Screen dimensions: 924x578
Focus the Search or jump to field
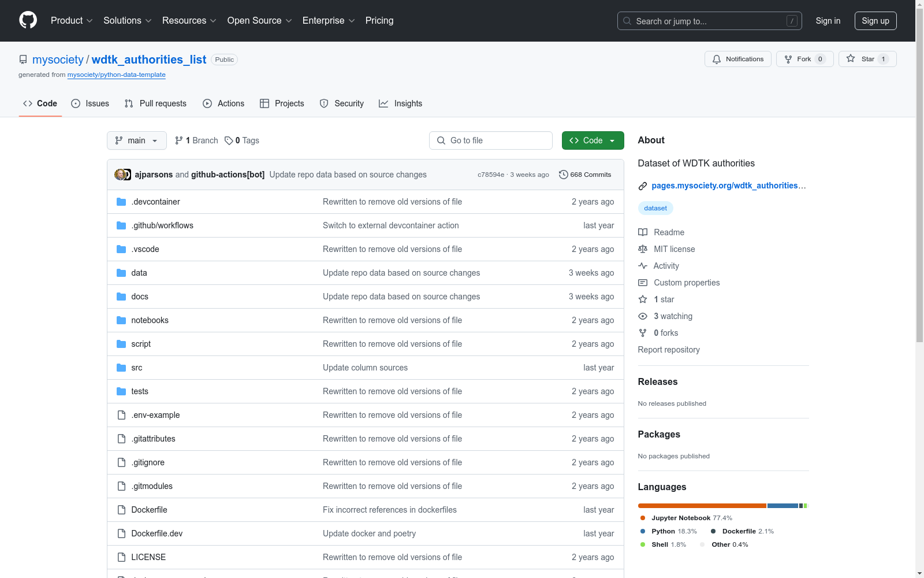click(x=709, y=21)
